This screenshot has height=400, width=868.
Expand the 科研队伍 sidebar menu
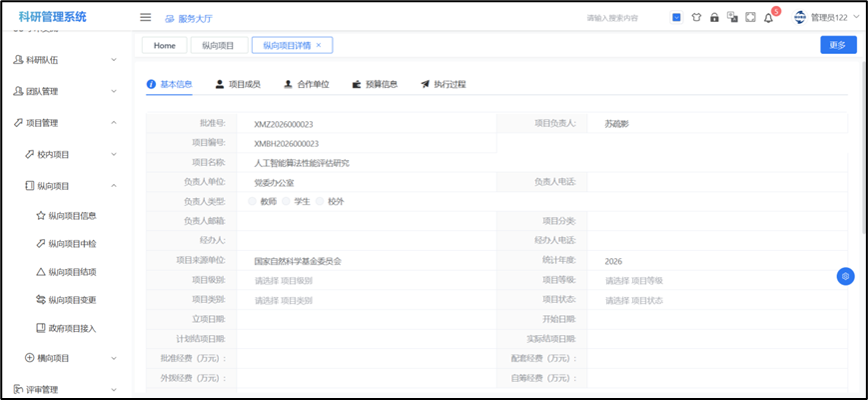pyautogui.click(x=66, y=60)
